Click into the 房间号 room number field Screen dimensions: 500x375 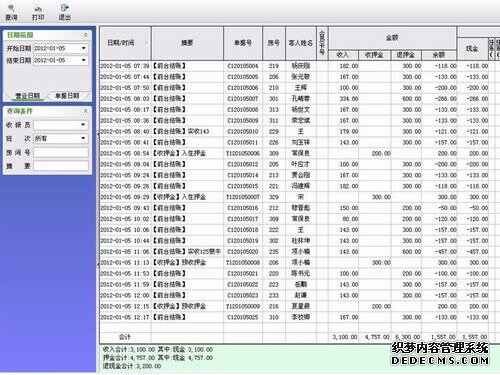[x=61, y=153]
